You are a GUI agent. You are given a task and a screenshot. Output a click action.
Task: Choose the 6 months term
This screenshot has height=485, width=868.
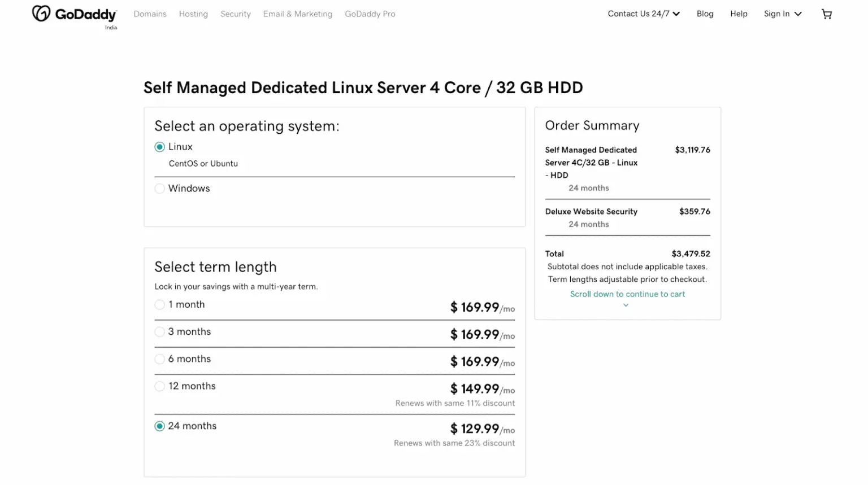point(160,359)
